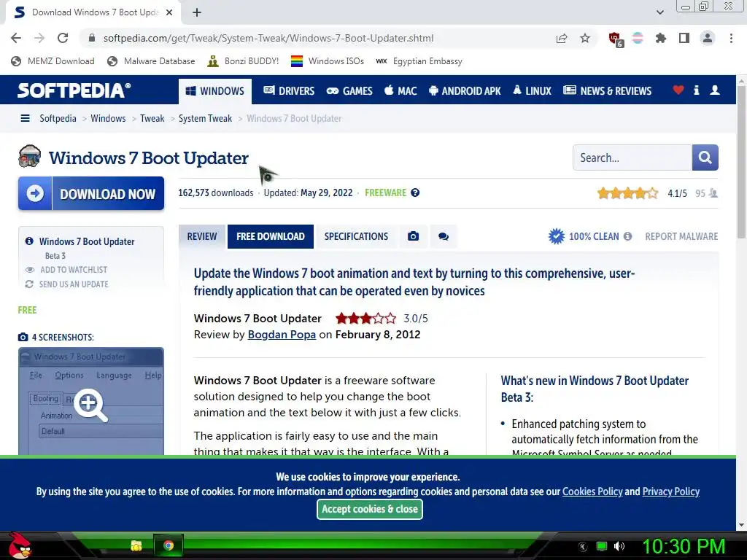Select the WINDOWS navigation tab

pos(215,91)
